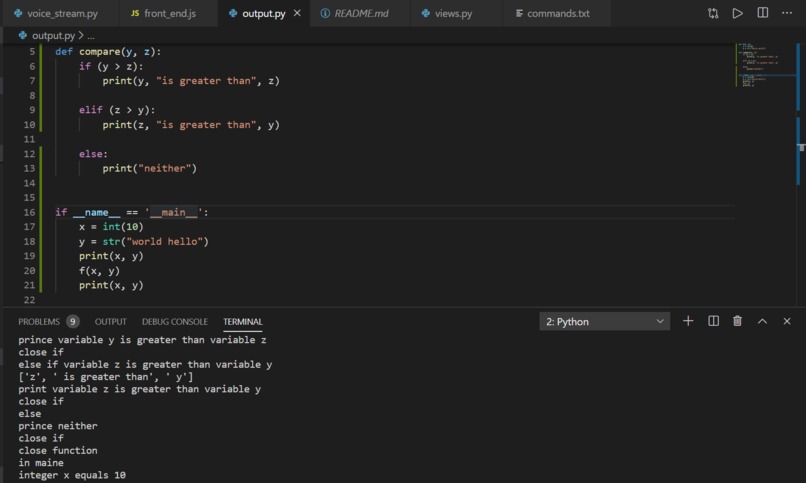The width and height of the screenshot is (806, 483).
Task: Click terminal line 'in maine'
Action: pos(41,463)
